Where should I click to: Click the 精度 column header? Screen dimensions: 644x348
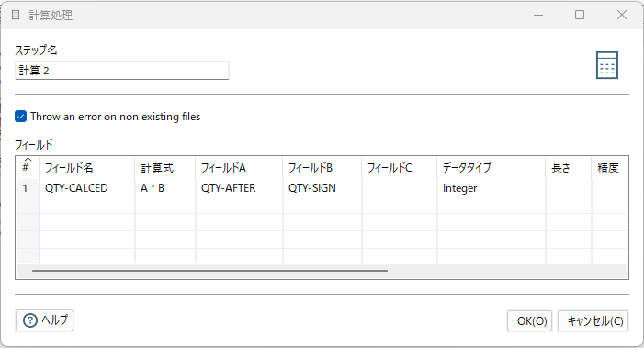click(610, 167)
